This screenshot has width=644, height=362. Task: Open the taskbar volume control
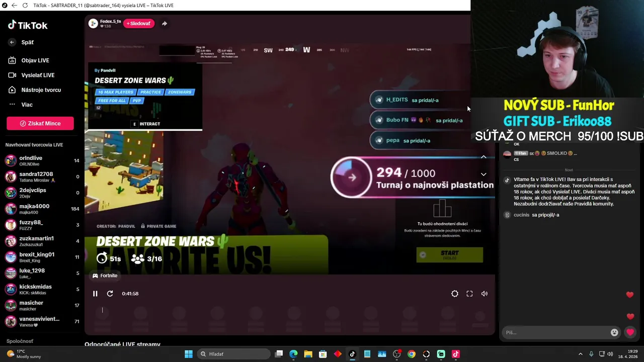pos(610,354)
